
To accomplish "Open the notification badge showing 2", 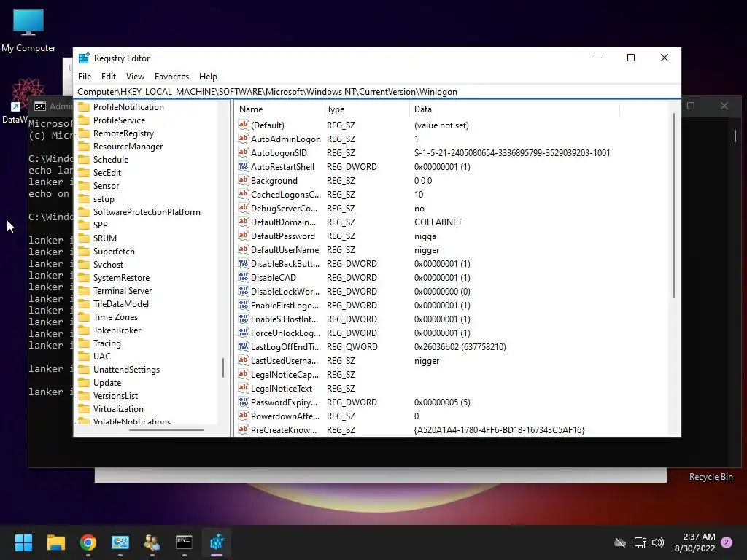I will pos(727,542).
